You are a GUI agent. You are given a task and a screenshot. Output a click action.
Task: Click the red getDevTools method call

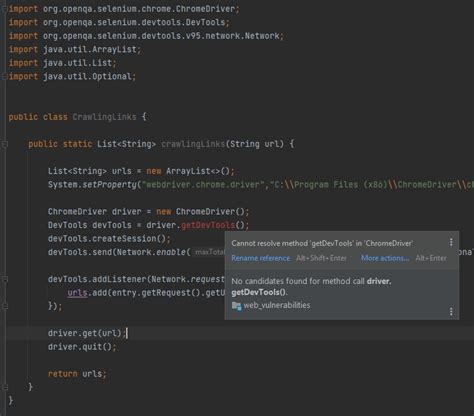[208, 225]
